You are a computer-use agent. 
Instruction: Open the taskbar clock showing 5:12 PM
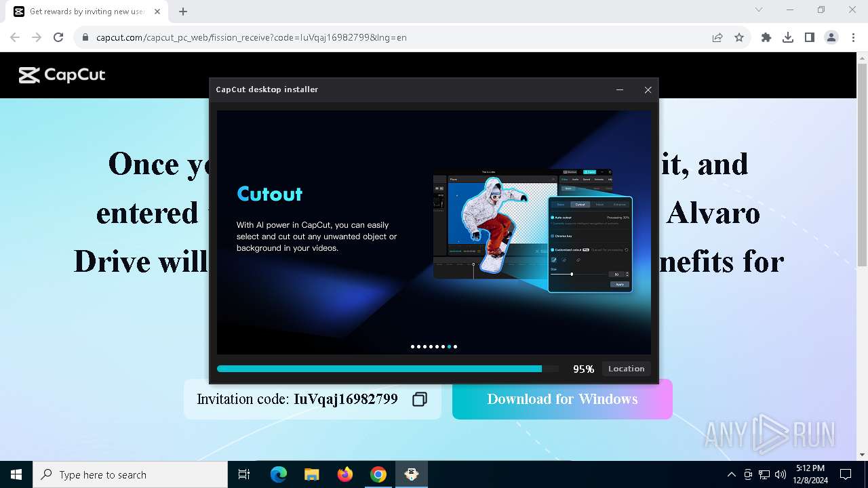tap(810, 474)
